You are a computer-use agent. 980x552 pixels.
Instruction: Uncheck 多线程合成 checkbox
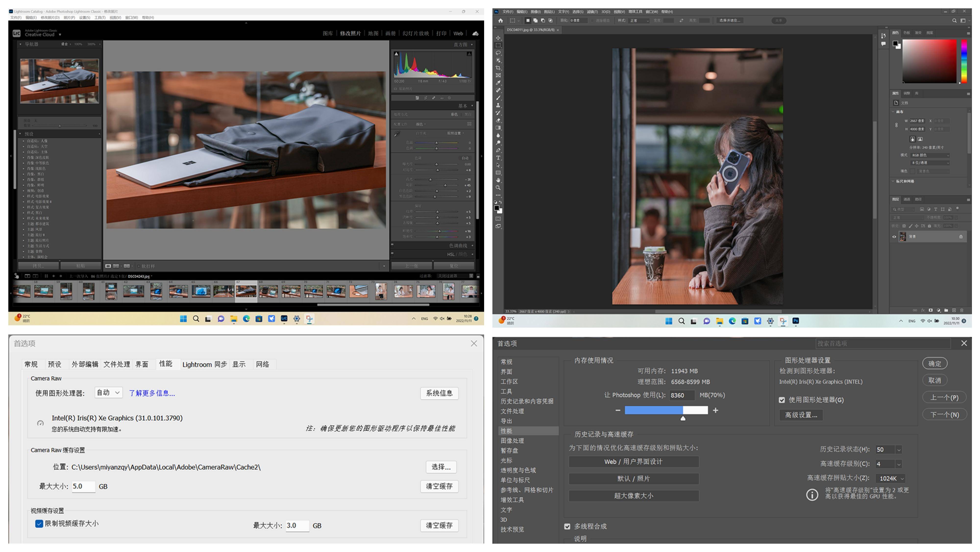[x=567, y=527]
